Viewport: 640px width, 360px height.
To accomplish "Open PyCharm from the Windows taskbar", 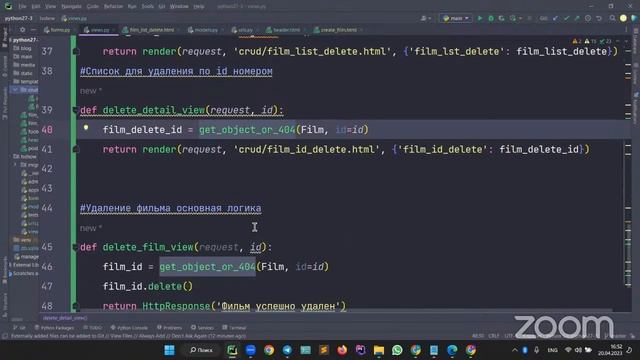I will tap(232, 350).
